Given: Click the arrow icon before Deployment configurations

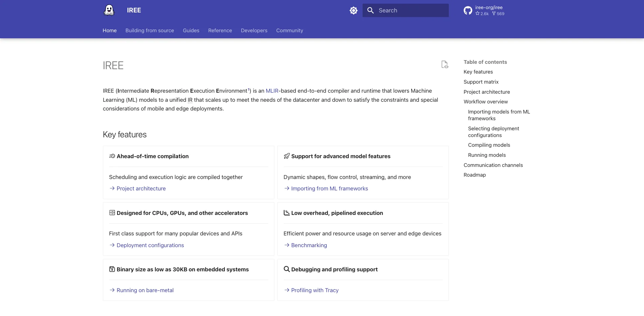Looking at the screenshot, I should click(x=112, y=245).
